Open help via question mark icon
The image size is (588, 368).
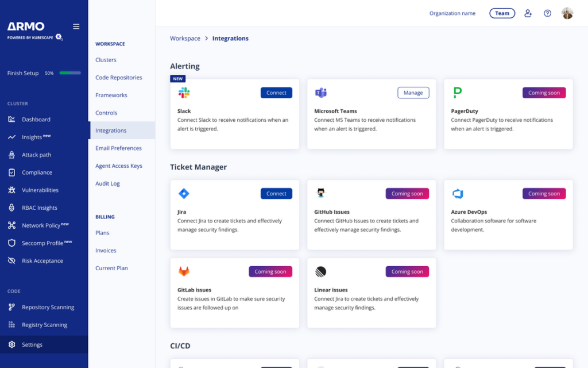pos(547,14)
